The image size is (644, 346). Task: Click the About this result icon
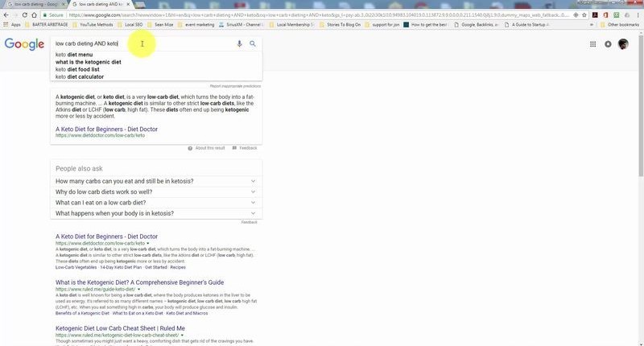pos(190,148)
